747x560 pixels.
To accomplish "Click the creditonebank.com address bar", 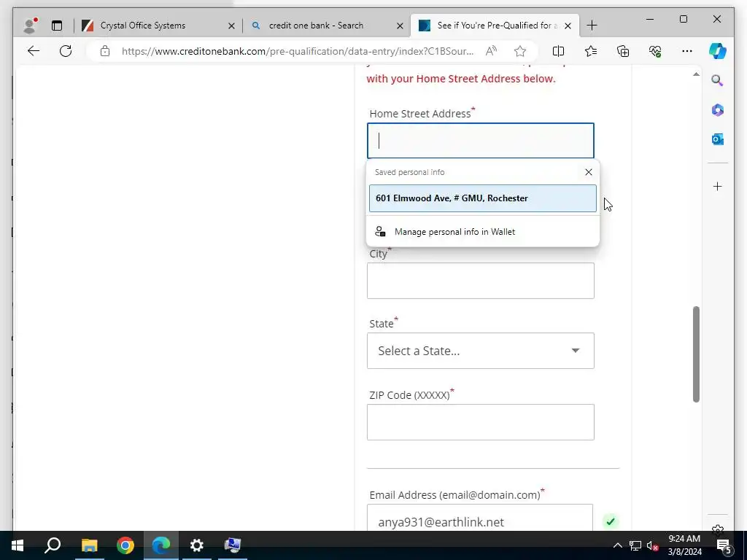I will [x=298, y=51].
